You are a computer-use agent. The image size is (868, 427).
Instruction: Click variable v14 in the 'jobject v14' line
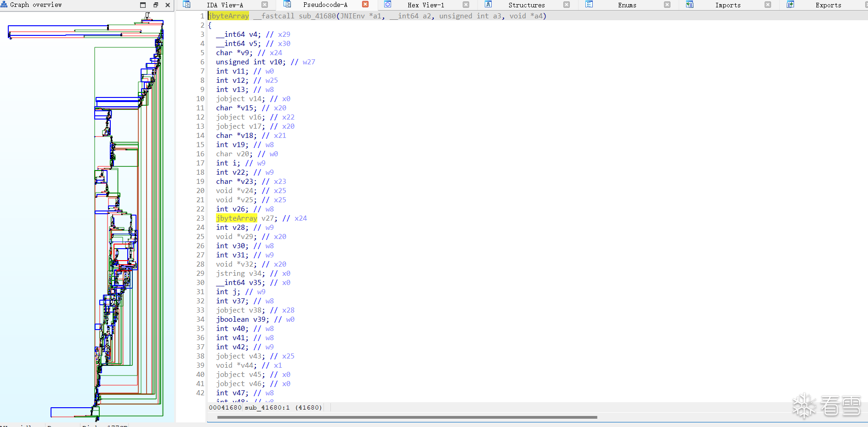pyautogui.click(x=255, y=99)
